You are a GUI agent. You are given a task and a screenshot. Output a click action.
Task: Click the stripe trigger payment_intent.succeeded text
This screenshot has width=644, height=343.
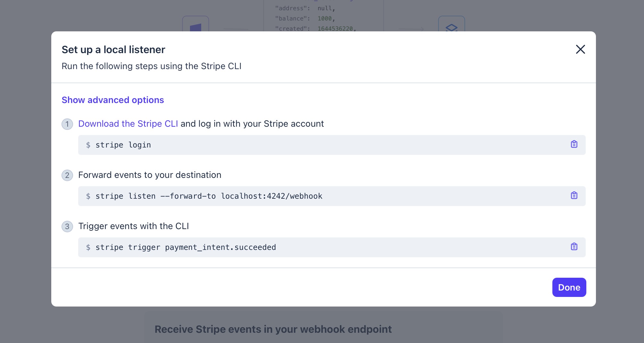(x=186, y=247)
